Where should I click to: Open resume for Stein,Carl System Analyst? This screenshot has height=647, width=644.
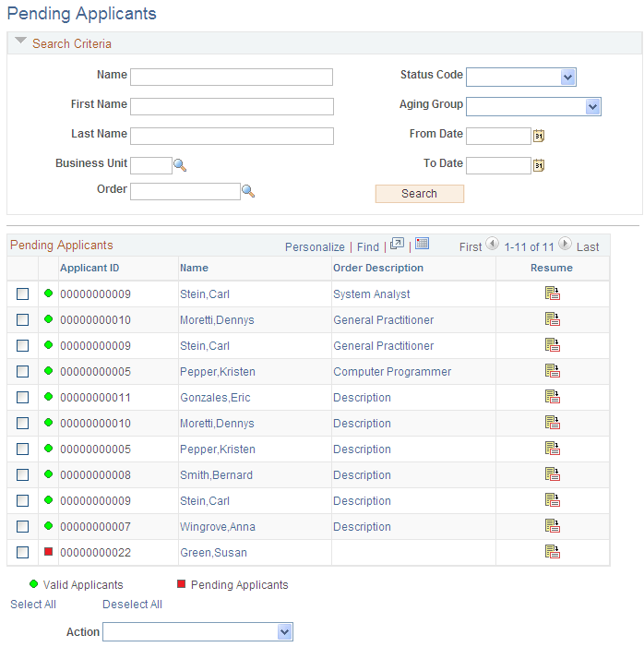tap(553, 294)
